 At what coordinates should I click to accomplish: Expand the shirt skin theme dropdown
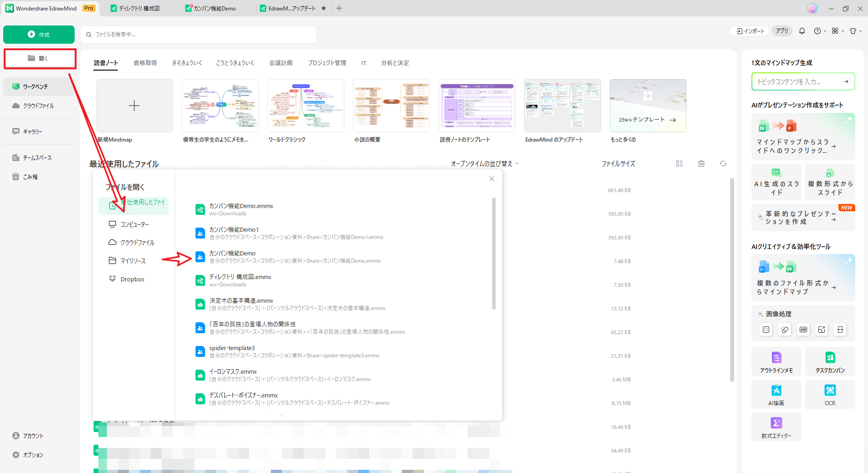point(855,31)
